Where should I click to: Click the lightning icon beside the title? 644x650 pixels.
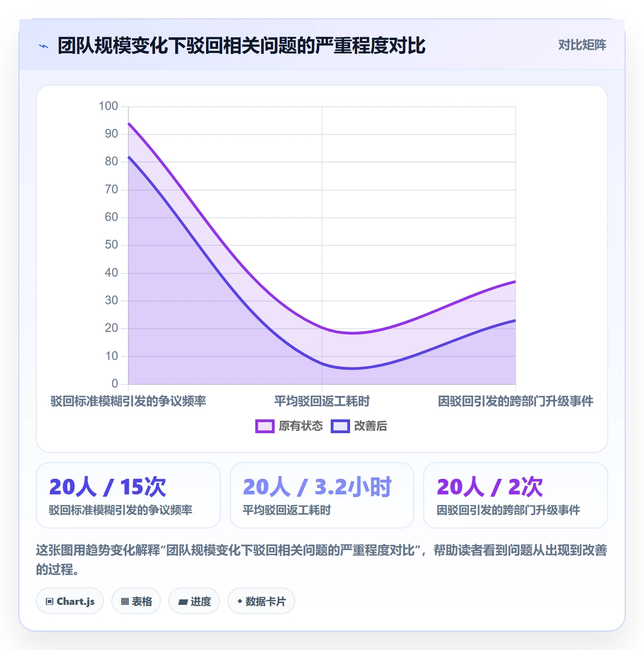[x=44, y=46]
